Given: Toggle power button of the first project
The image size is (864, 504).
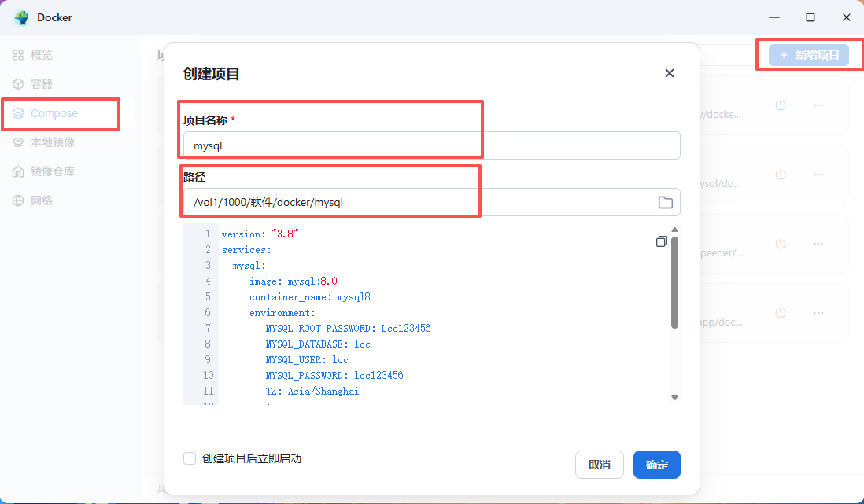Looking at the screenshot, I should 781,105.
